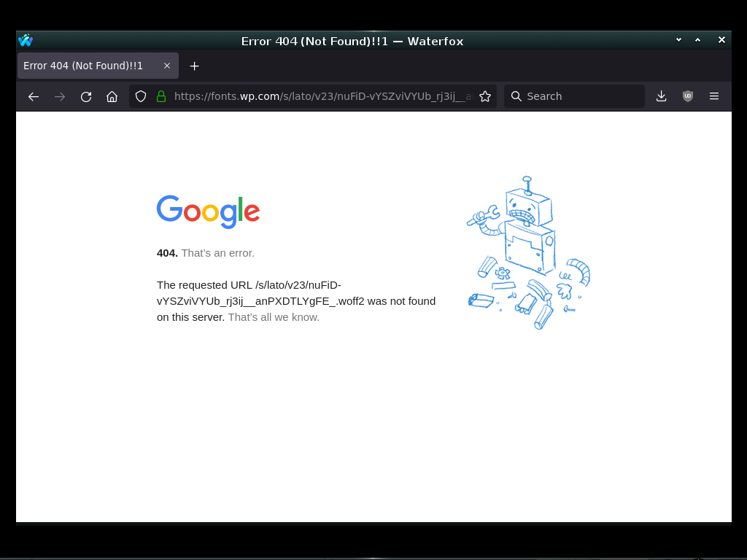The image size is (747, 560).
Task: Toggle the tracking protection shield
Action: [x=140, y=96]
